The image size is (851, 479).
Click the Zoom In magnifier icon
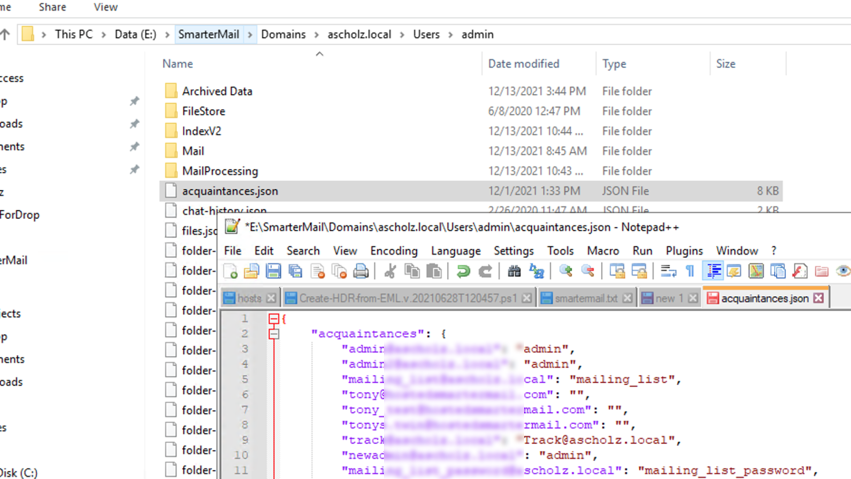566,271
